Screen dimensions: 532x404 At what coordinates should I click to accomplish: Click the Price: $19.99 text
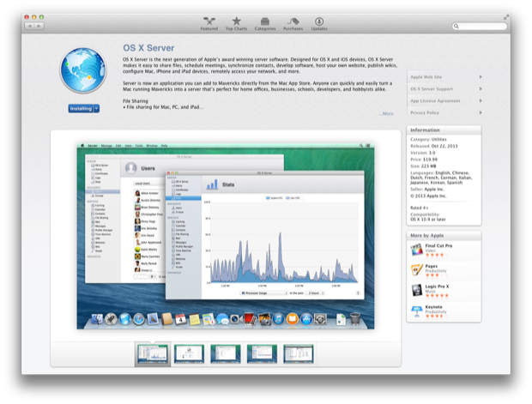point(424,160)
